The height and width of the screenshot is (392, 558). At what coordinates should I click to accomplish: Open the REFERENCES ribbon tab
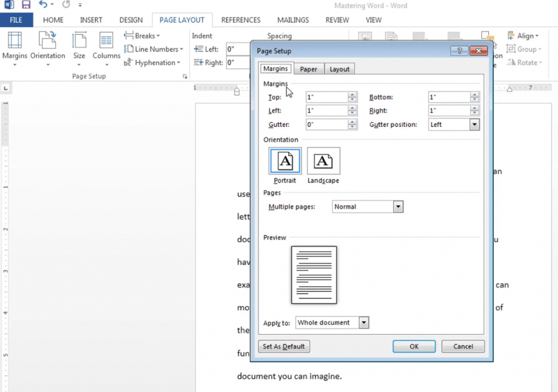tap(240, 20)
